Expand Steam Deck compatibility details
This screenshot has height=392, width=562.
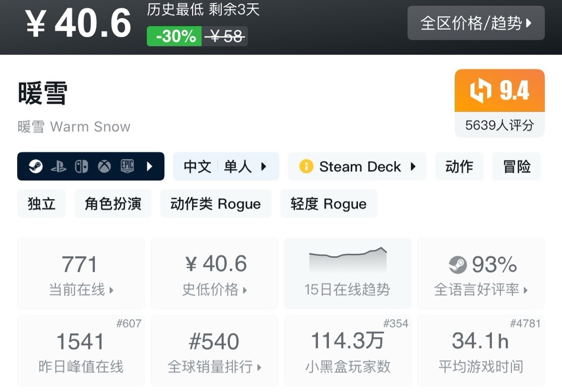click(413, 166)
